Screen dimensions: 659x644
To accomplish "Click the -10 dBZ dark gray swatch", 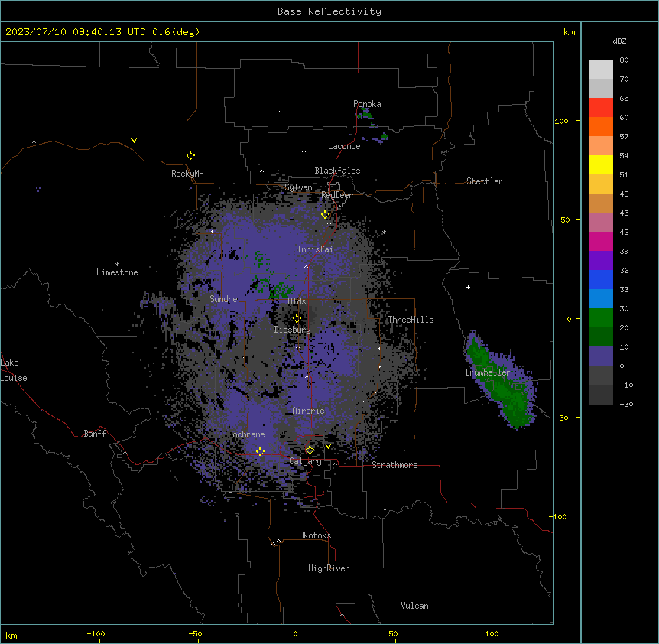I will pos(601,395).
